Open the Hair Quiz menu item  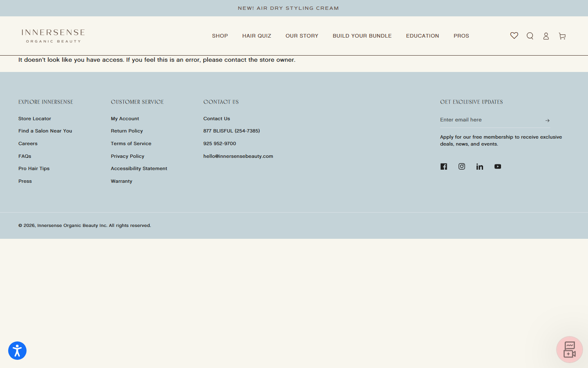[257, 36]
